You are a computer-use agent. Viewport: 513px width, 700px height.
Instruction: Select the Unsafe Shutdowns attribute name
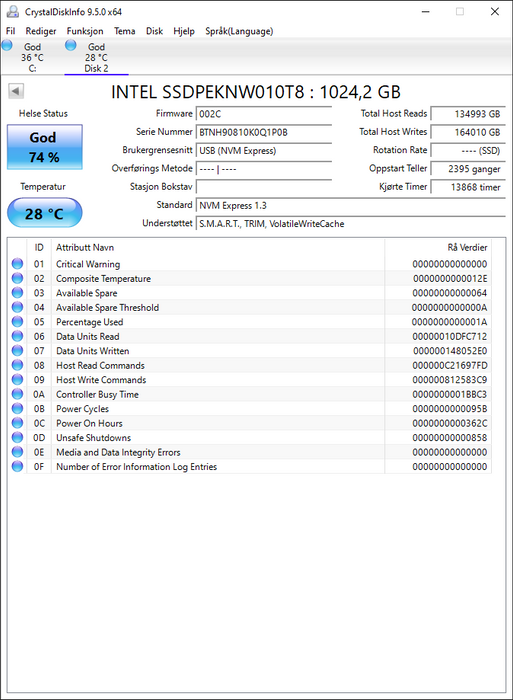coord(93,438)
